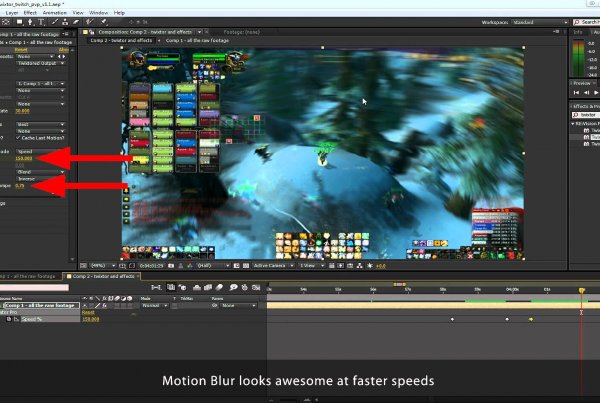Toggle the Cache Last Motion checkbox
Viewport: 600px width, 403px height.
[x=18, y=138]
